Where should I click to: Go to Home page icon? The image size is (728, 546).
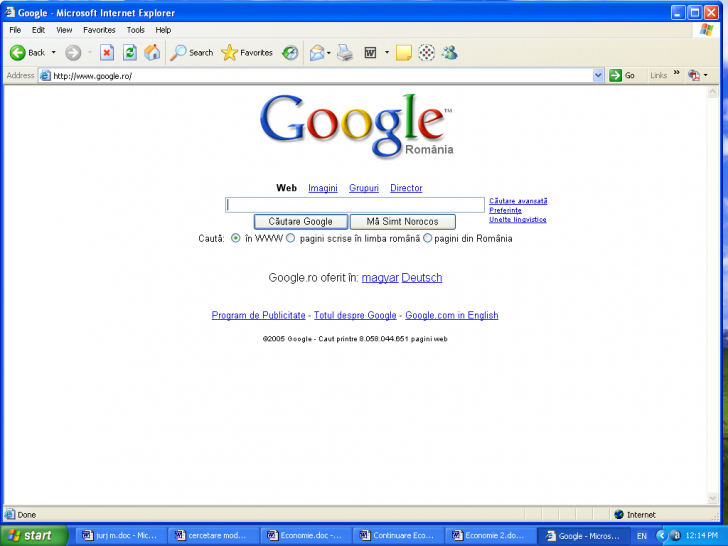pyautogui.click(x=152, y=53)
